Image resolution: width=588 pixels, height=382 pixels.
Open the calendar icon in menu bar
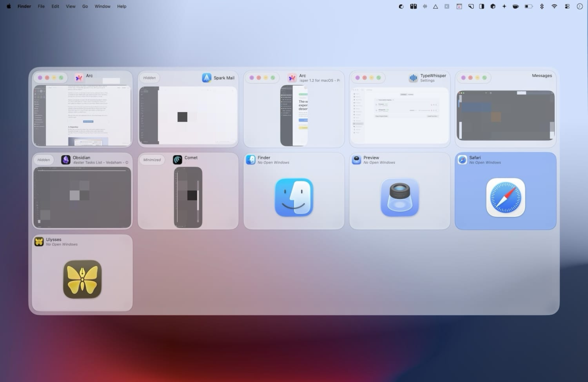tap(459, 7)
